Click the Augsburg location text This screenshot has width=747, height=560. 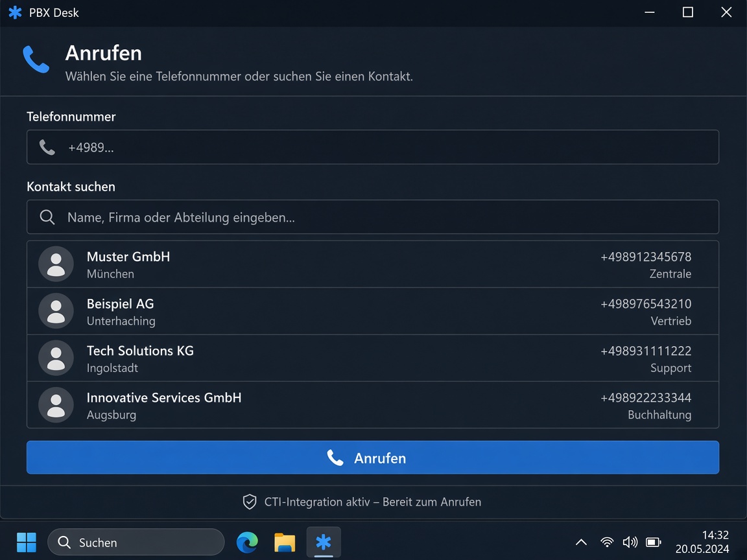point(112,415)
